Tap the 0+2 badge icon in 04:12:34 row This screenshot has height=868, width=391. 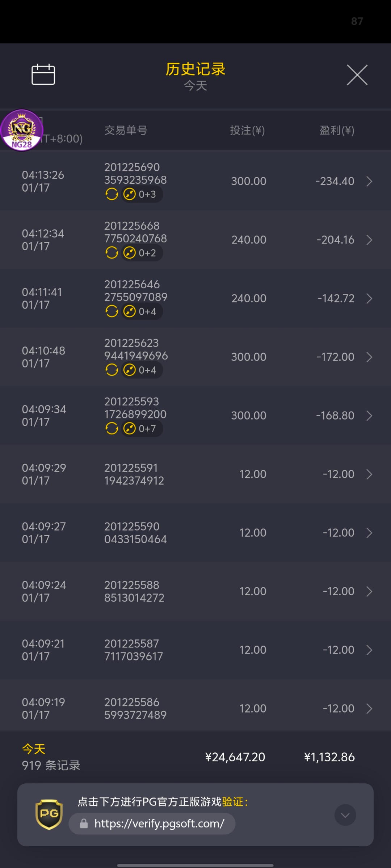coord(130,253)
